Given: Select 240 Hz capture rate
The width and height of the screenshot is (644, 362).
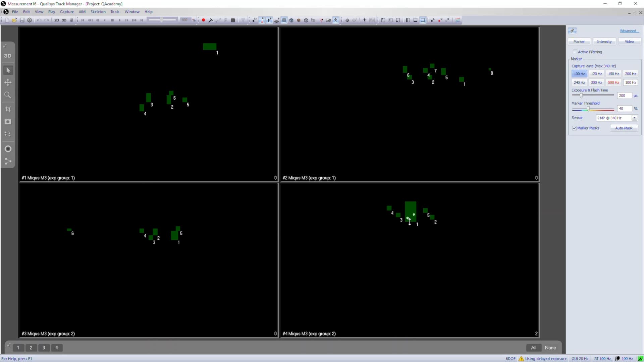Looking at the screenshot, I should click(579, 82).
